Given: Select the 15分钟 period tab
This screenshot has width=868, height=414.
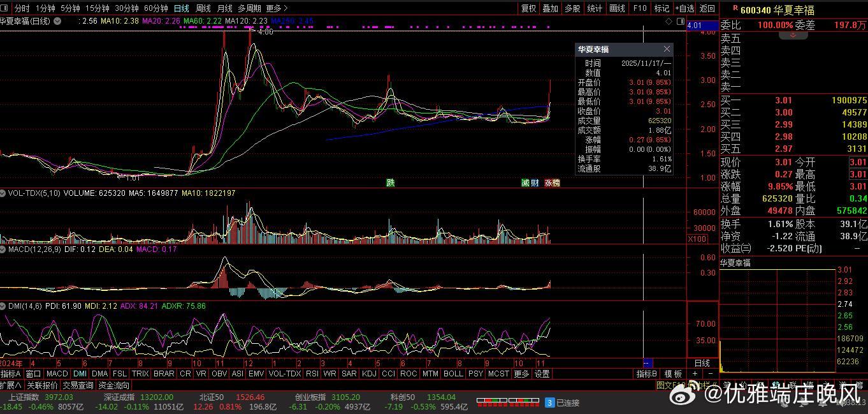Looking at the screenshot, I should [x=97, y=8].
